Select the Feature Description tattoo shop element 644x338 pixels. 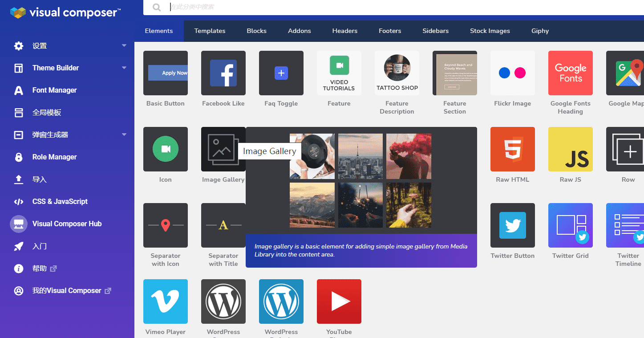pyautogui.click(x=397, y=73)
